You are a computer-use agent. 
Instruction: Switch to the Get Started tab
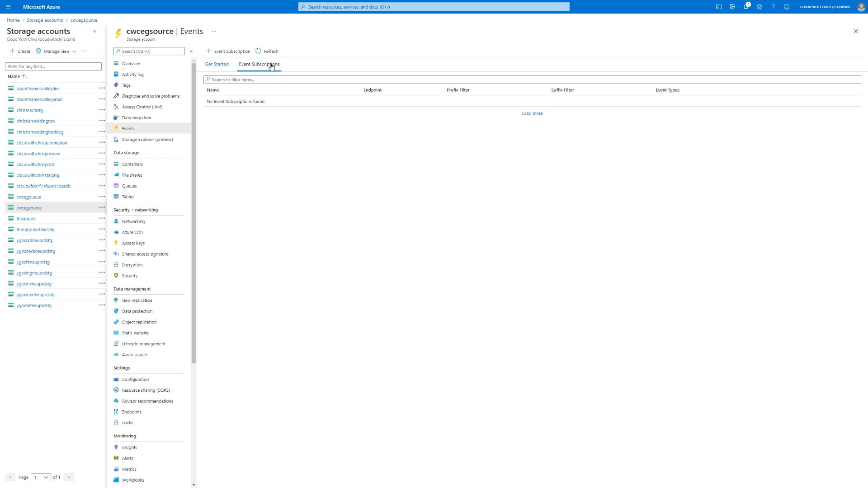click(217, 64)
